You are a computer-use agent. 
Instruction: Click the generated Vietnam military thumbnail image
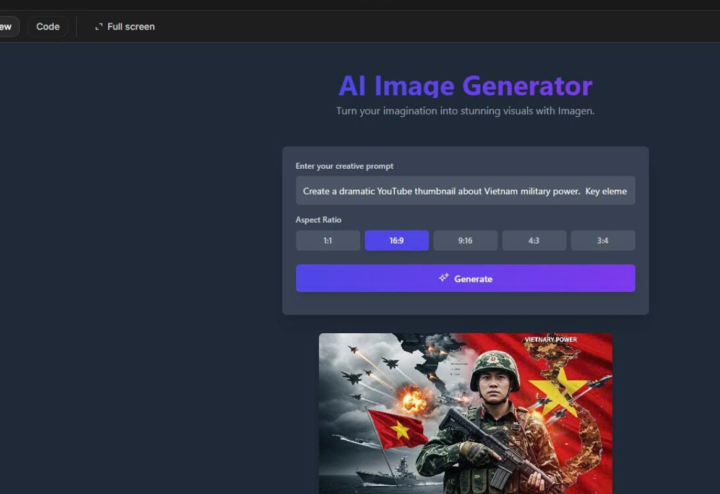tap(465, 413)
